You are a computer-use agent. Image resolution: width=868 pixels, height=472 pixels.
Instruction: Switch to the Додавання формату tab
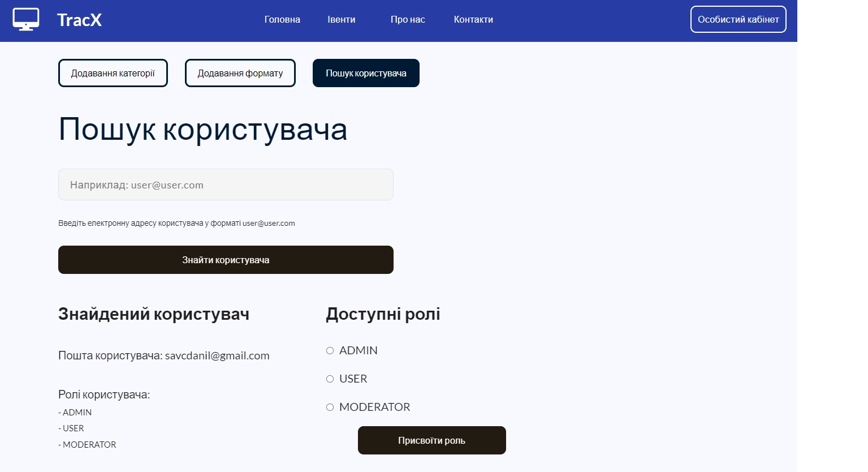click(x=240, y=72)
